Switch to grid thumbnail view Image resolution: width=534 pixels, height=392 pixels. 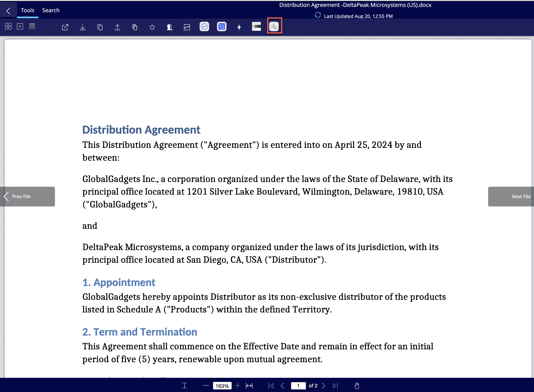pos(8,26)
